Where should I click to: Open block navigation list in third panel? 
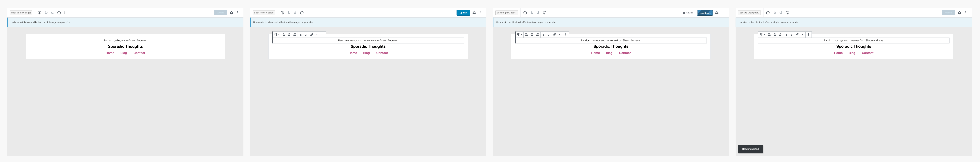551,13
